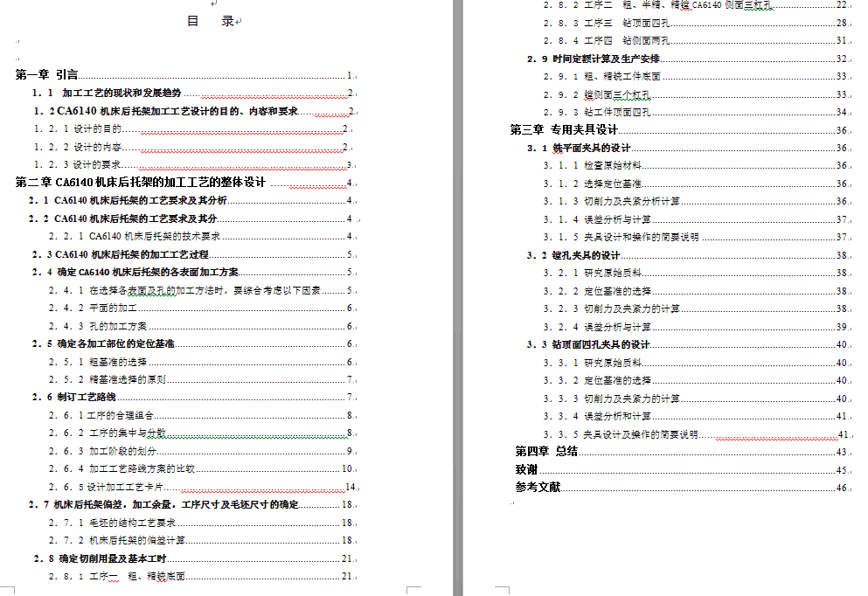Open the 第四章 总结 entry

pyautogui.click(x=683, y=452)
